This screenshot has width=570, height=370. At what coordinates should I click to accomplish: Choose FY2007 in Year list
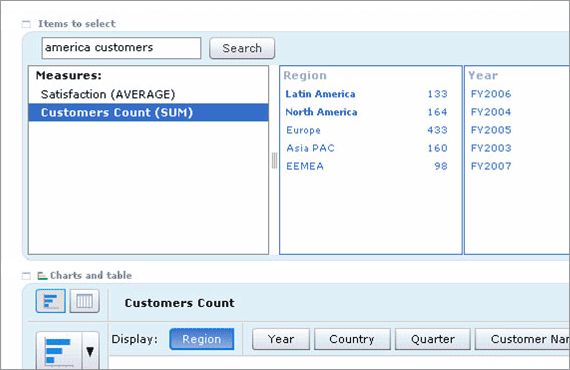point(491,166)
